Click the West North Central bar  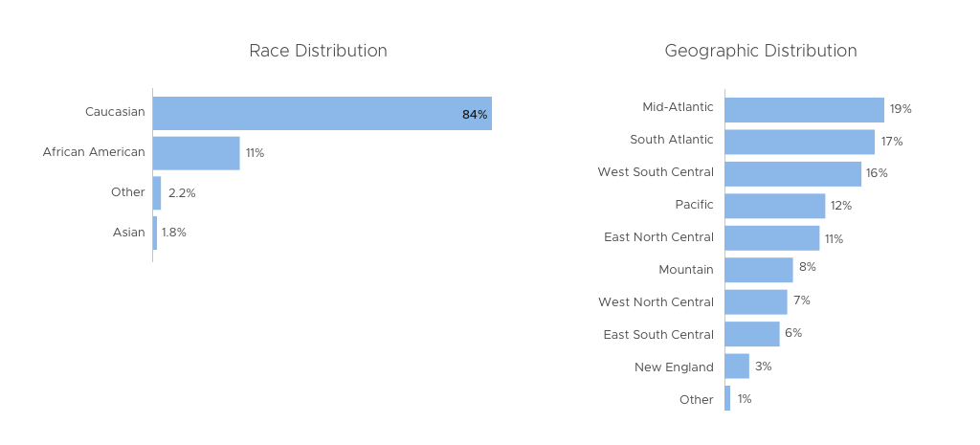point(755,302)
